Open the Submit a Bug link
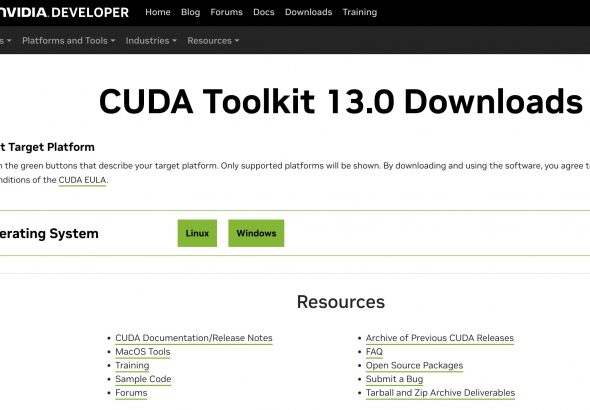Image resolution: width=590 pixels, height=410 pixels. click(394, 379)
